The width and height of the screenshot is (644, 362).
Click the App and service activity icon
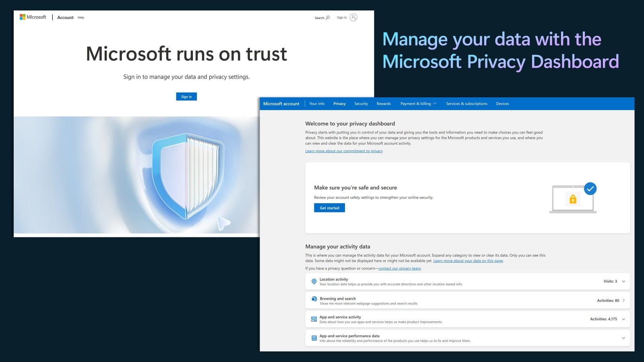click(314, 319)
